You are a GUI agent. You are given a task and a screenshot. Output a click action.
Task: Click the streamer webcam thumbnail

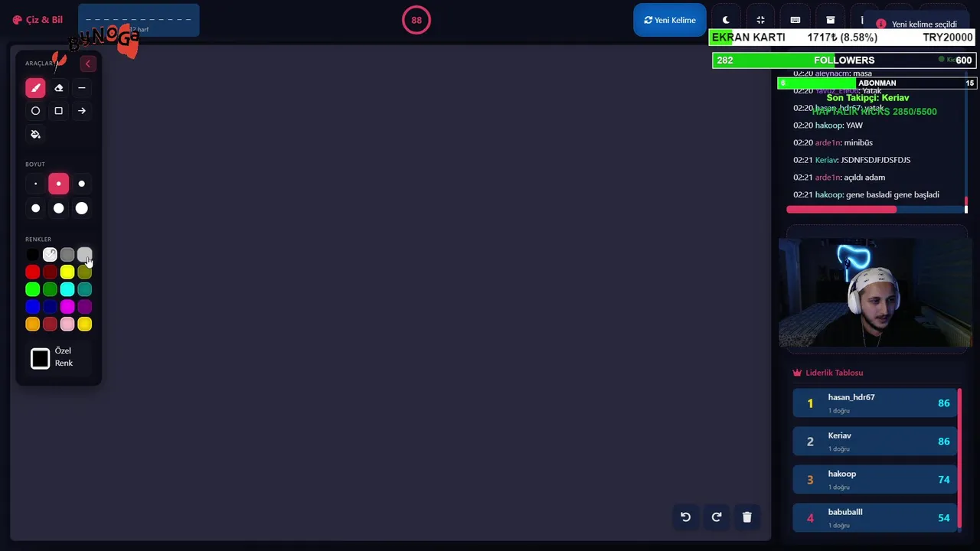pos(874,292)
